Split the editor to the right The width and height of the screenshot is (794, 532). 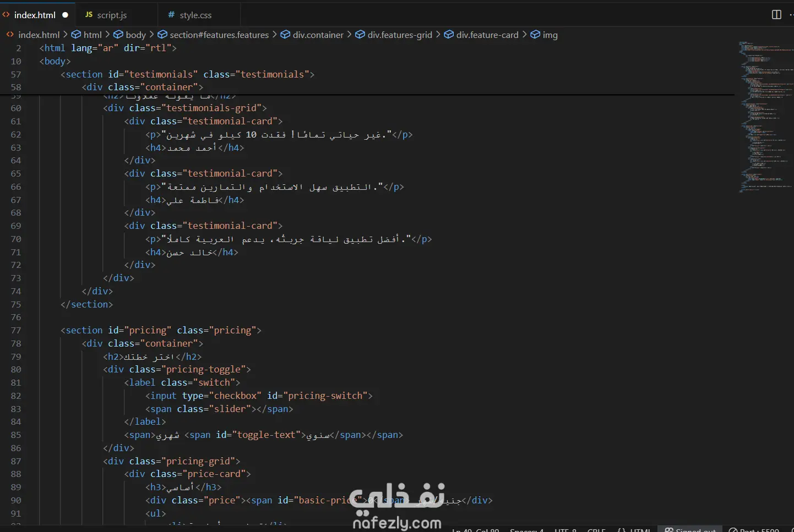coord(776,15)
